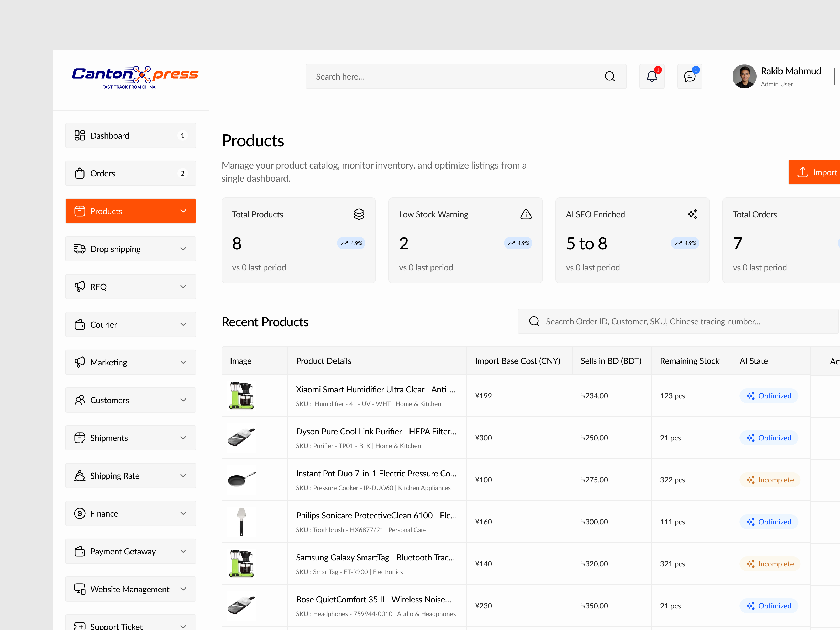The width and height of the screenshot is (840, 630).
Task: Click the Finance dollar icon
Action: (80, 513)
